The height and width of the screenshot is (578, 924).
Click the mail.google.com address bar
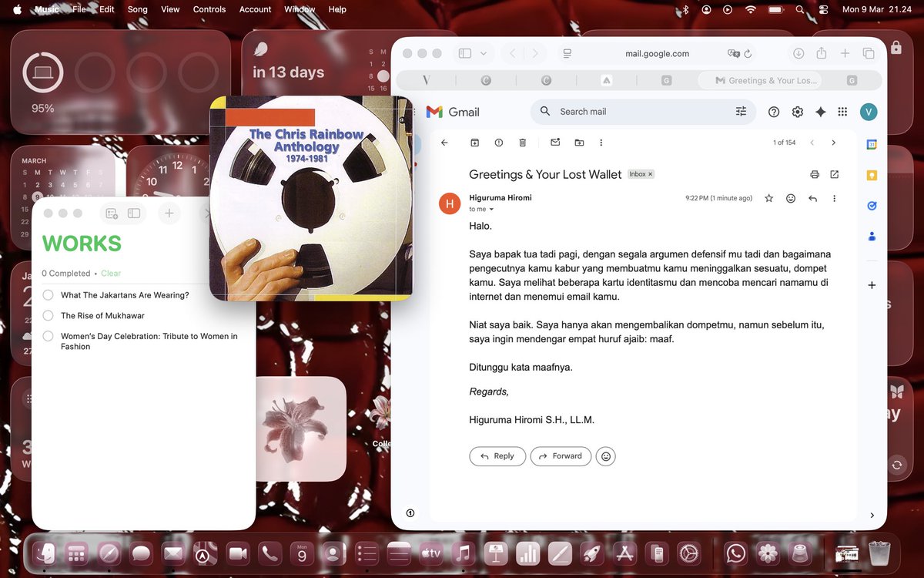pyautogui.click(x=657, y=53)
